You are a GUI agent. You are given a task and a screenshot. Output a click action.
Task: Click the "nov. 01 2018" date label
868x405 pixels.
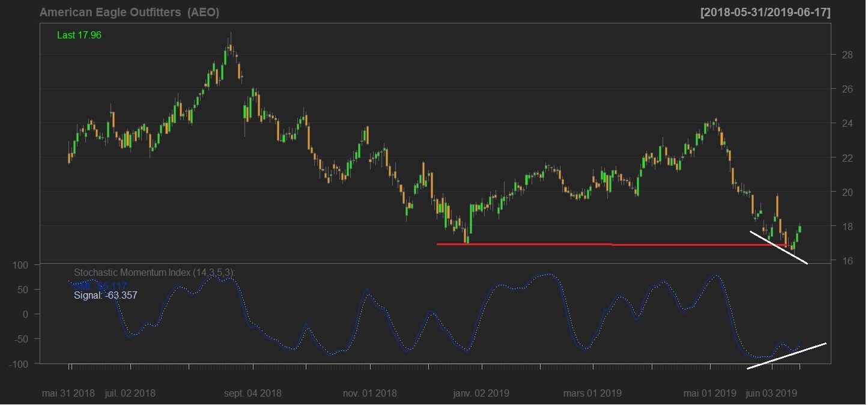pyautogui.click(x=369, y=394)
